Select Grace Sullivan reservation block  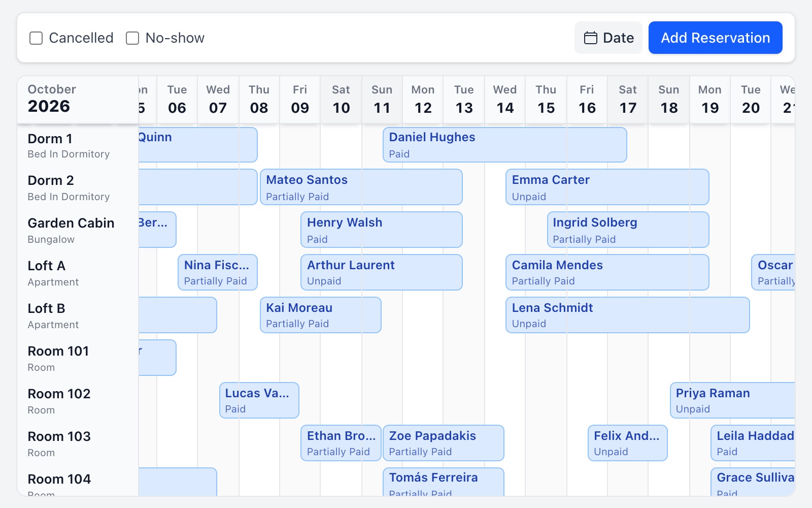[x=753, y=482]
